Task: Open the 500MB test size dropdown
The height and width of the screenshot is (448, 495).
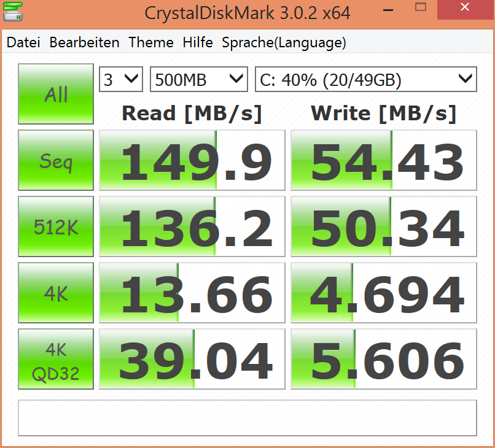Action: click(x=199, y=79)
